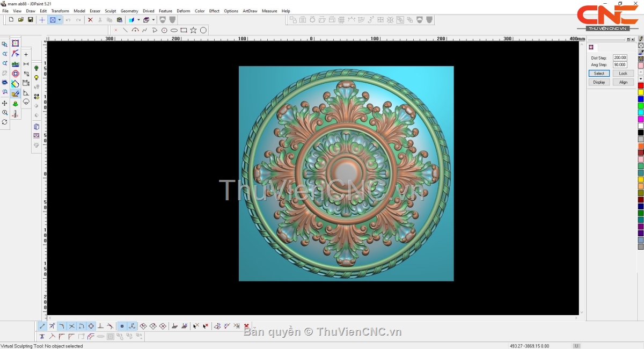Screen dimensions: 644x349
Task: Toggle the endpoint snap button
Action: tap(42, 326)
